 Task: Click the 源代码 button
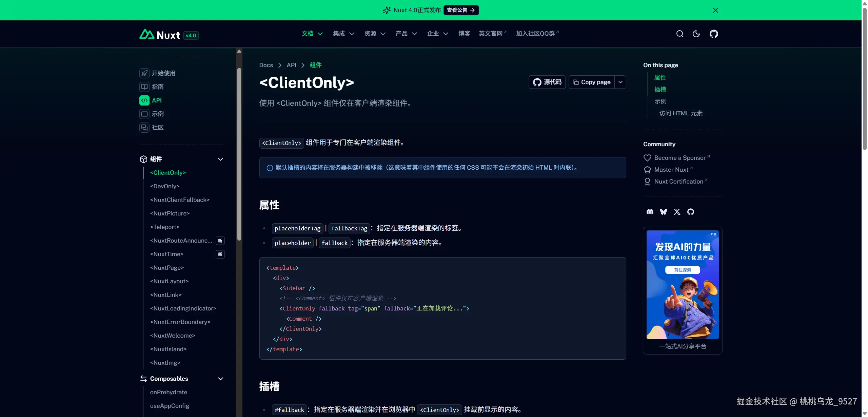(547, 82)
